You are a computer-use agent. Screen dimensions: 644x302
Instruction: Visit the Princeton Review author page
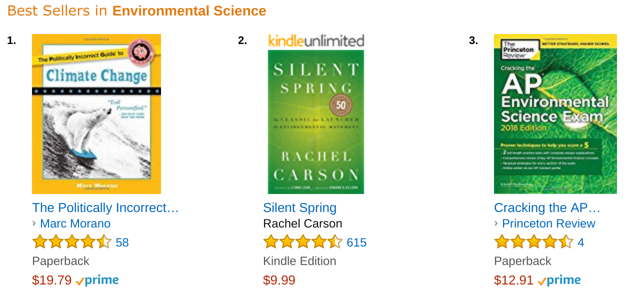pyautogui.click(x=548, y=223)
